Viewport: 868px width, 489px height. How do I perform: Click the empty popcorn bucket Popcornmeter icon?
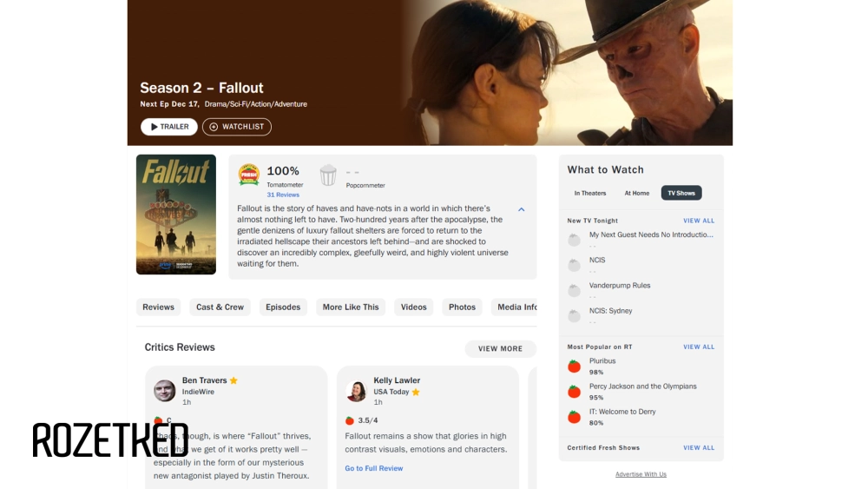click(x=328, y=175)
